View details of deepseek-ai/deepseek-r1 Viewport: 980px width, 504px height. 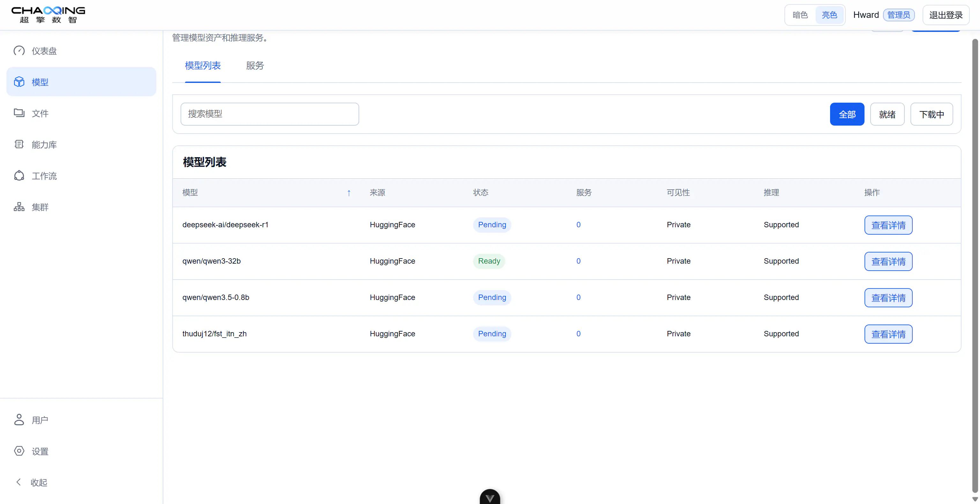[x=888, y=225]
